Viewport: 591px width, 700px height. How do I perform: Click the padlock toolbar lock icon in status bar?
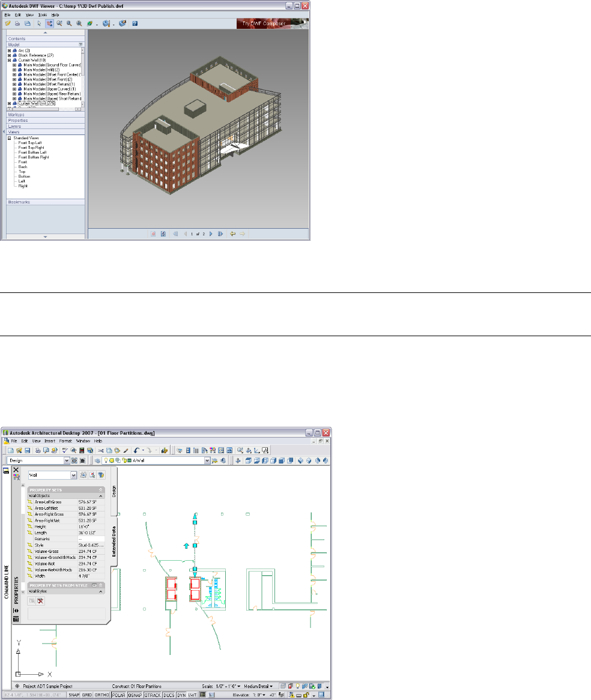tap(306, 695)
